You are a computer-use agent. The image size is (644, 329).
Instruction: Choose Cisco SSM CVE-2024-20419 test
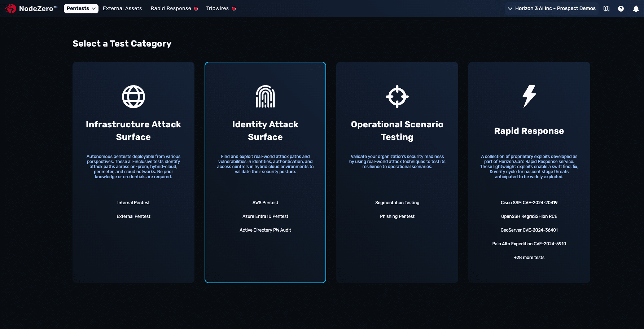(x=529, y=203)
